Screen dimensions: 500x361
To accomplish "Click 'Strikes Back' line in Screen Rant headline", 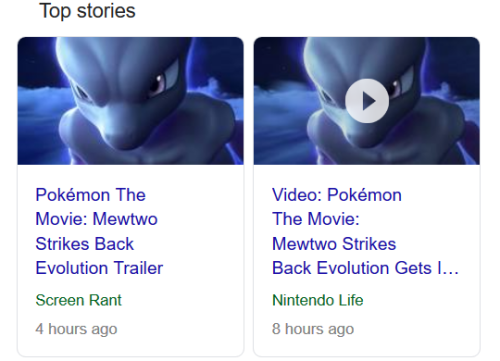I will 85,244.
